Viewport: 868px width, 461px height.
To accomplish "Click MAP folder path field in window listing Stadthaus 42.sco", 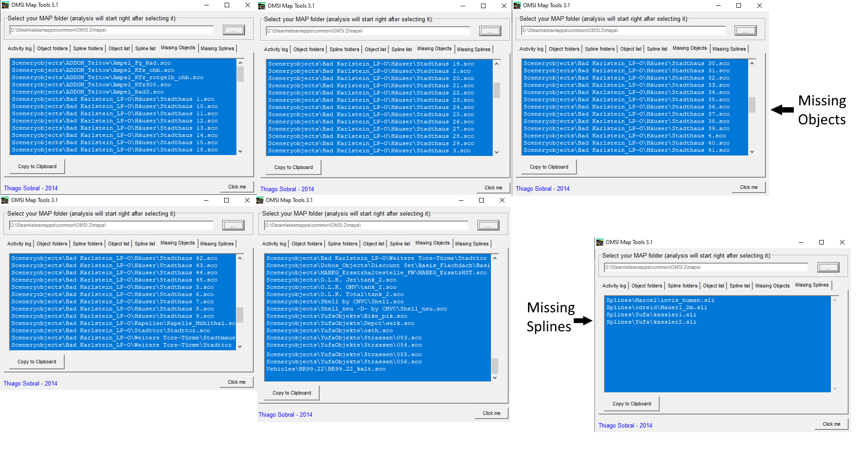I will click(x=111, y=225).
